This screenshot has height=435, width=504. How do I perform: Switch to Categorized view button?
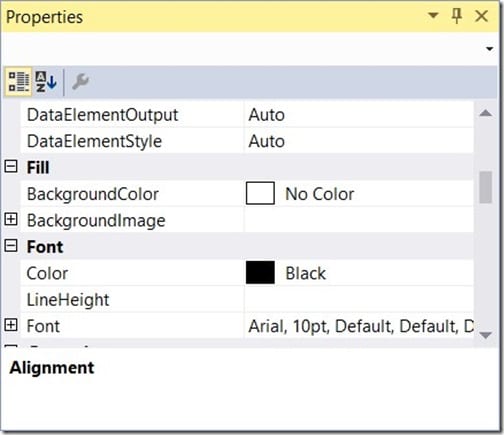[x=18, y=82]
